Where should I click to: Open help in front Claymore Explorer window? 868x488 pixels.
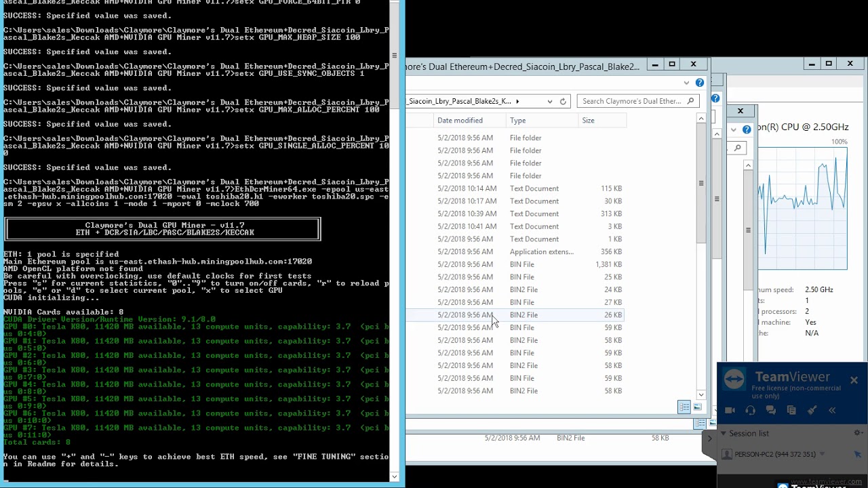point(700,83)
